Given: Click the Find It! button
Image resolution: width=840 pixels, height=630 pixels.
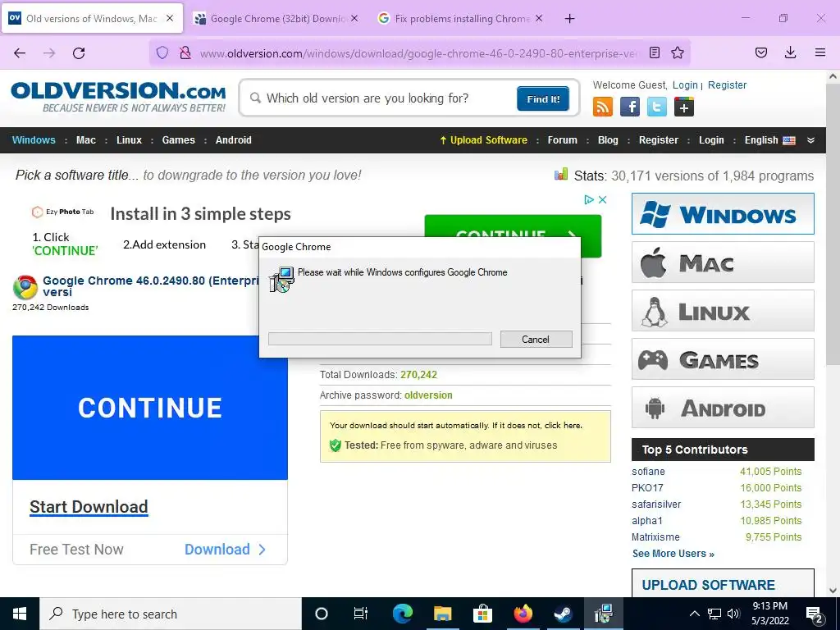Looking at the screenshot, I should (x=543, y=99).
